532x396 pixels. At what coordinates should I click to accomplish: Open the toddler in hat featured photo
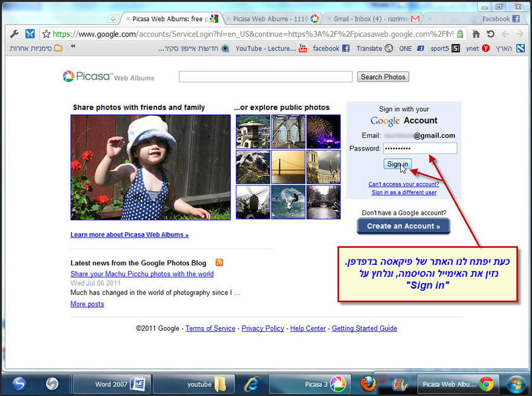(x=151, y=167)
